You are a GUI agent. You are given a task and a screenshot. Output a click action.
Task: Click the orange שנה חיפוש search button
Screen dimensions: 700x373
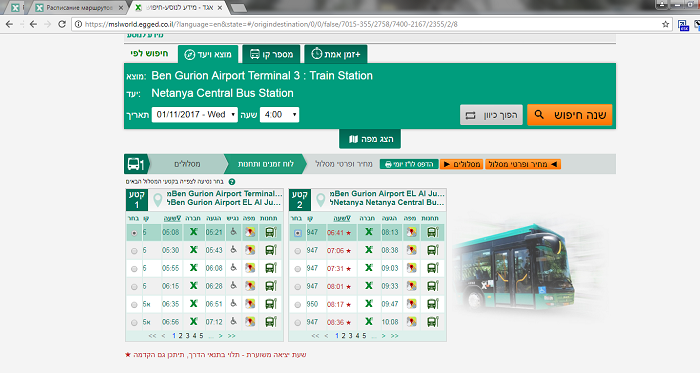pos(570,115)
